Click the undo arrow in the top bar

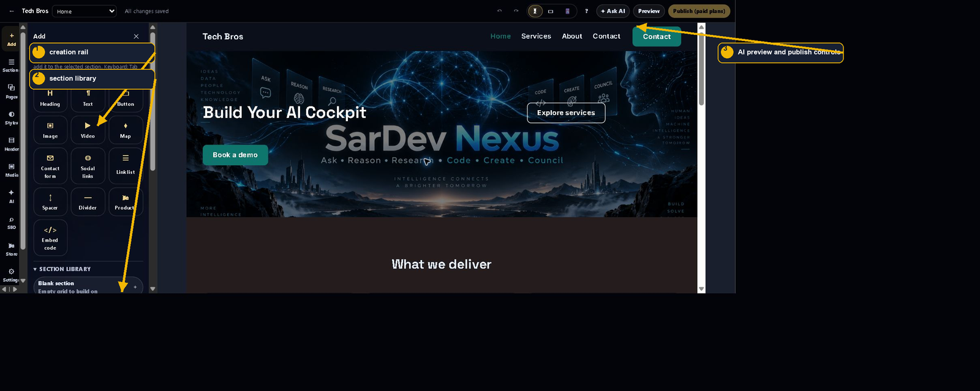tap(499, 11)
